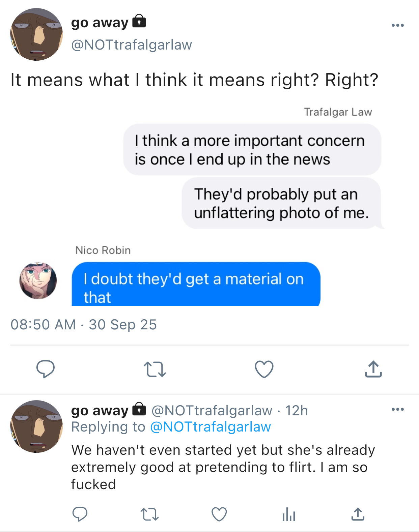Share the follow-up reply tweet
This screenshot has height=532, width=419.
(358, 514)
